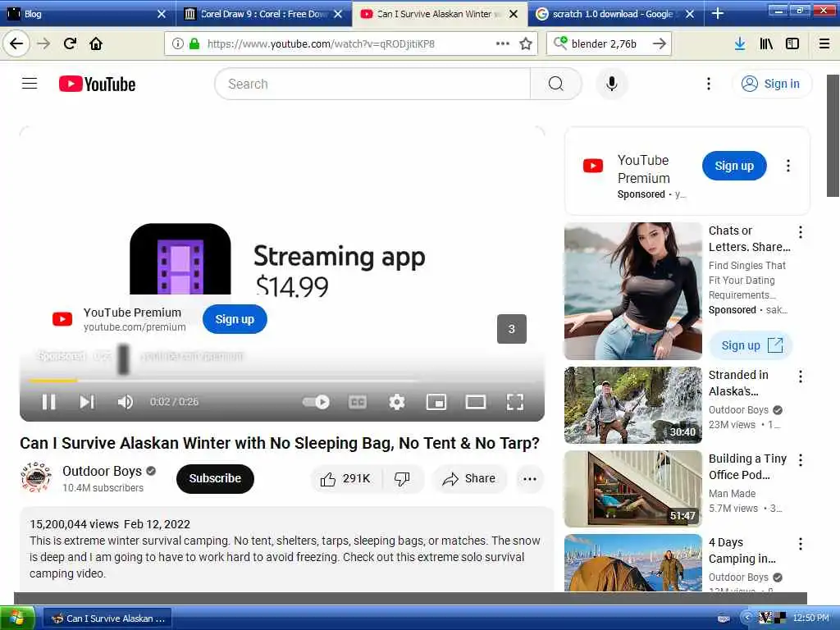
Task: Open more actions menu next to Share
Action: click(530, 478)
